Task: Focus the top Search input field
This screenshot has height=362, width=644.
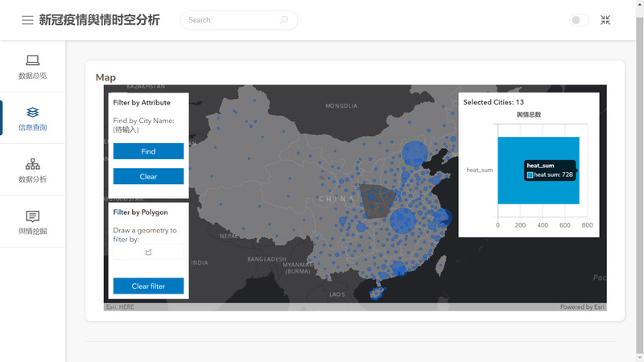Action: coord(232,20)
